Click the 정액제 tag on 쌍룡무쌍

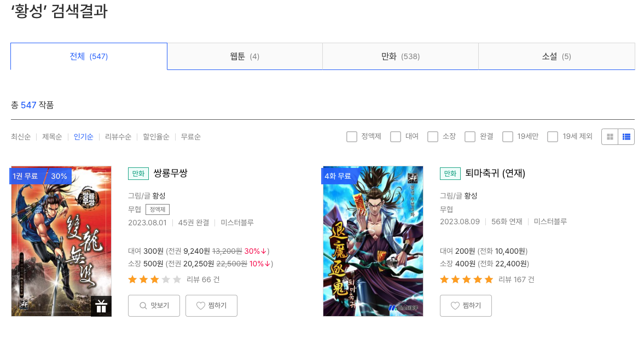coord(157,209)
